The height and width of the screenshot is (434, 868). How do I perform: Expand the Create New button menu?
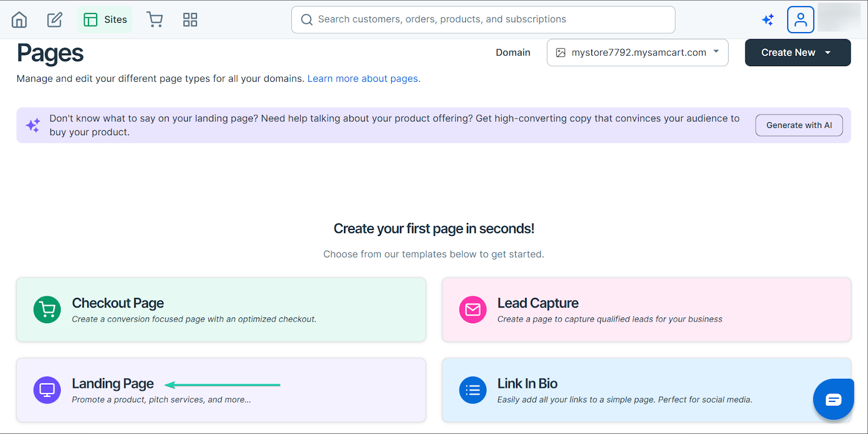coord(797,53)
